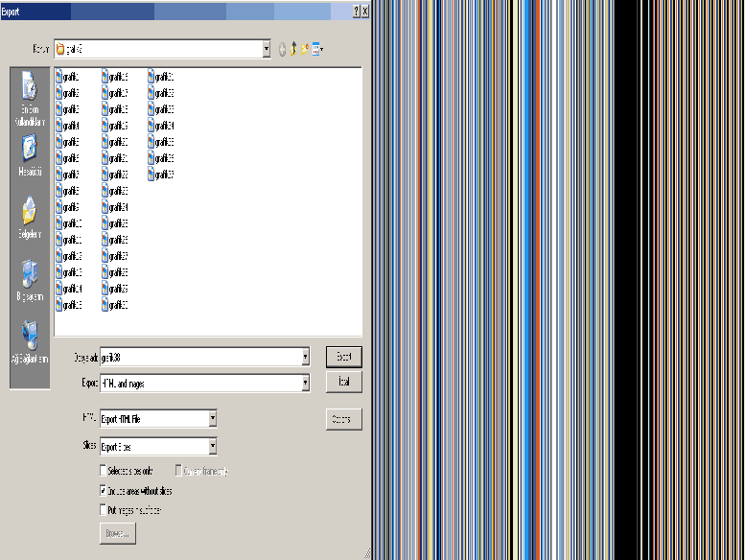Viewport: 745px width, 560px height.
Task: Click the Up One Level folder icon
Action: tap(293, 49)
